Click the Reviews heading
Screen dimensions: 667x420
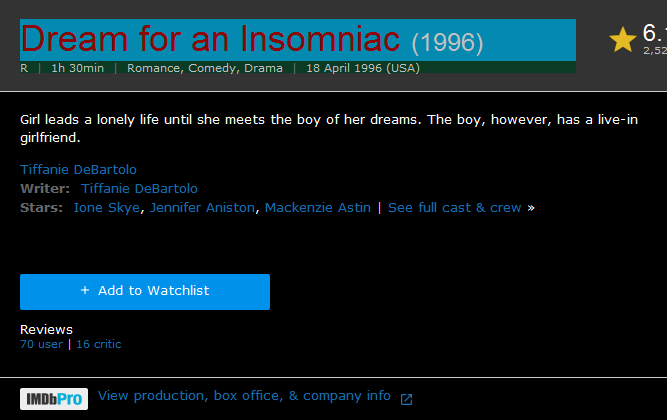tap(46, 330)
